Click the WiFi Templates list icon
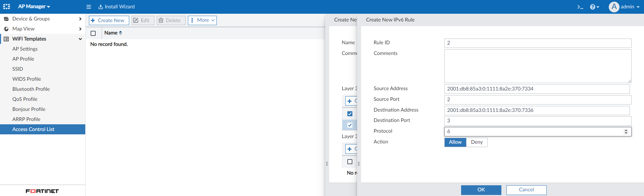Screen dimensions: 644x196 pyautogui.click(x=6, y=39)
